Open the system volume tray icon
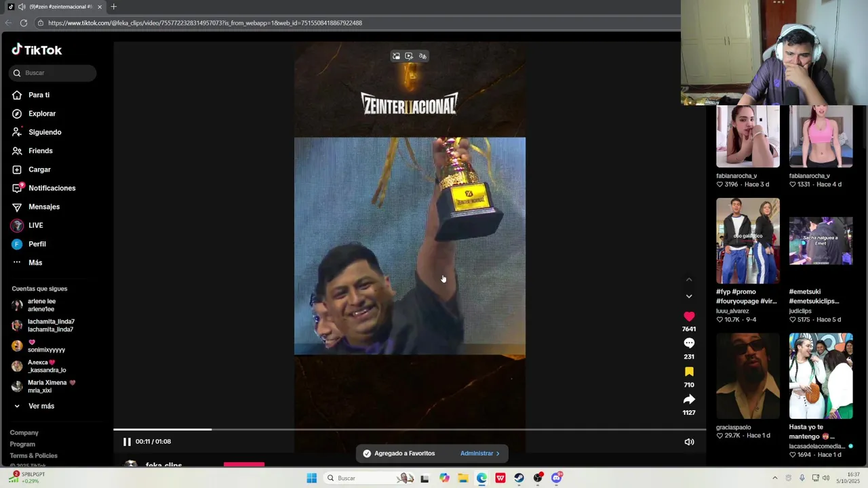The width and height of the screenshot is (868, 488). 826,479
